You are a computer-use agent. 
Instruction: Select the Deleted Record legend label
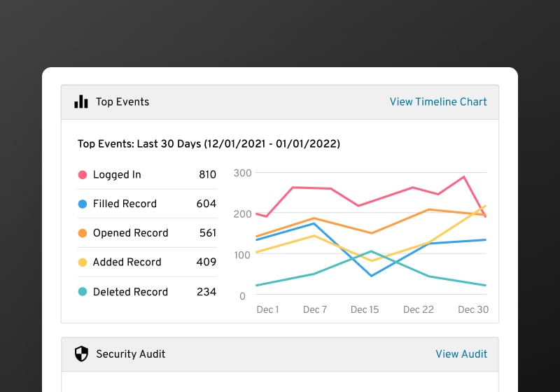tap(130, 292)
